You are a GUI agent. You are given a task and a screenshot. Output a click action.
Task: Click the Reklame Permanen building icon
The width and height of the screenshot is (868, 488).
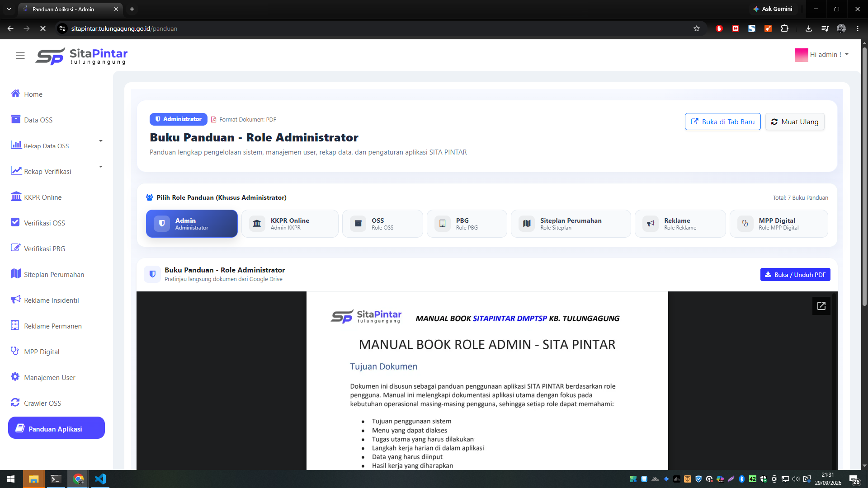pyautogui.click(x=15, y=325)
